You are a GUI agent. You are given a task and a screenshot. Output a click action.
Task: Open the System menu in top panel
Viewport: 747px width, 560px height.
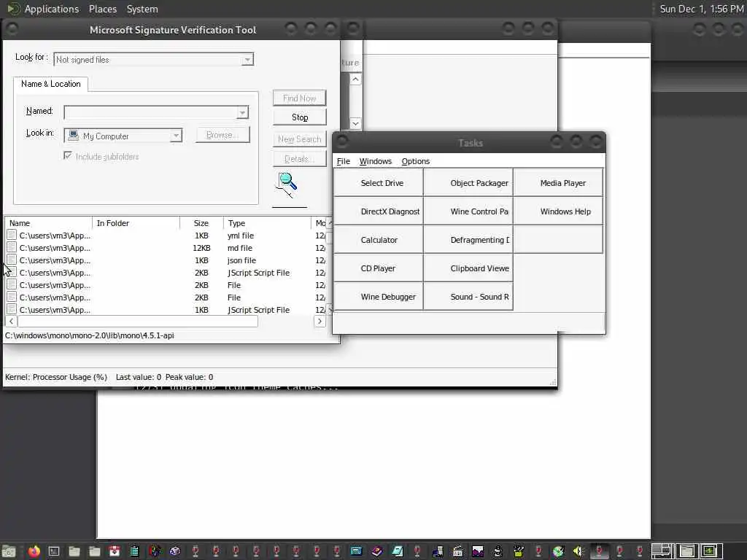(x=142, y=9)
